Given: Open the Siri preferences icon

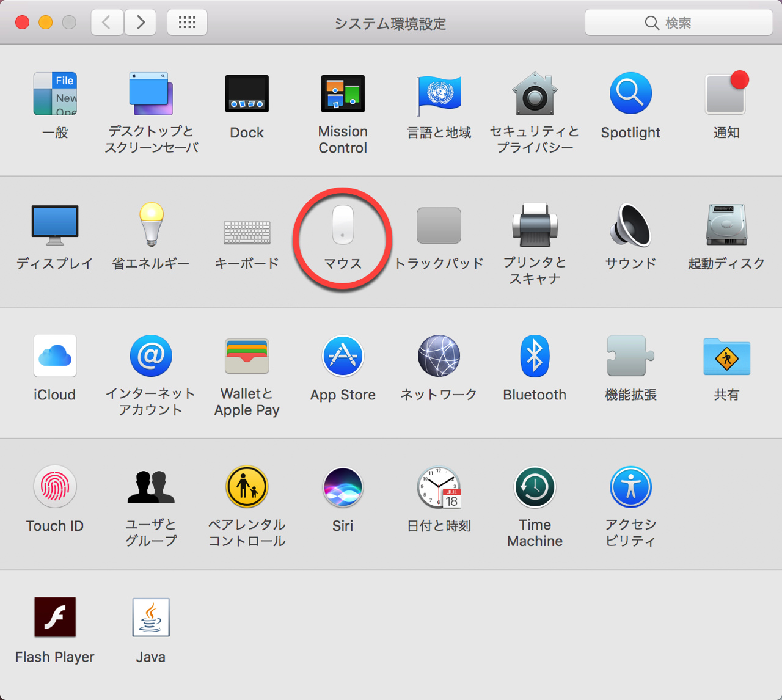Looking at the screenshot, I should pos(343,487).
